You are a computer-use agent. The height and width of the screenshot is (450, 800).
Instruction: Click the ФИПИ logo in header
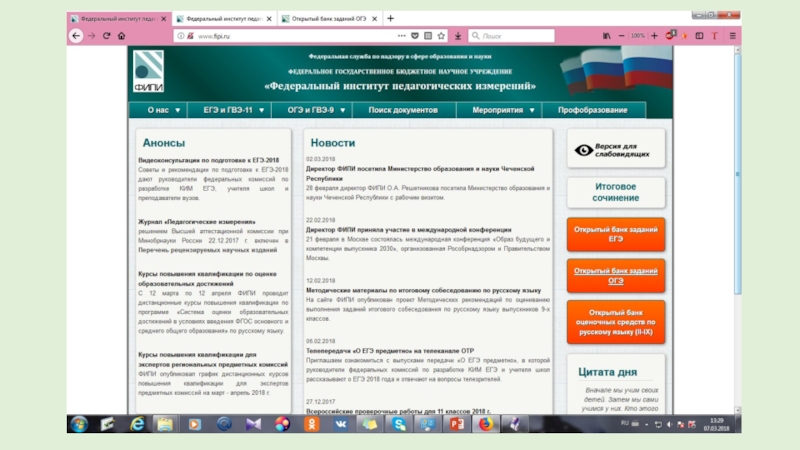(x=148, y=71)
